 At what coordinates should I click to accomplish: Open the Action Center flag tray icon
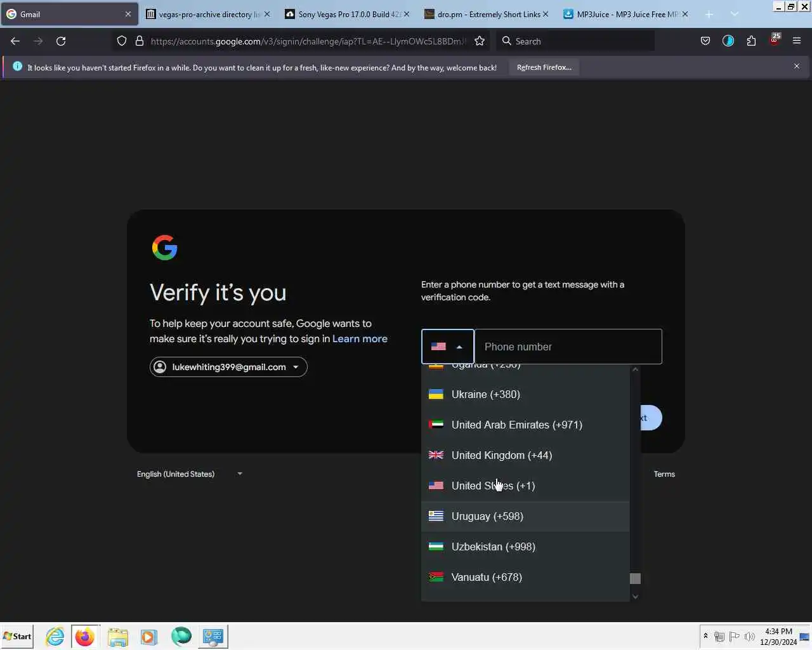(x=734, y=636)
